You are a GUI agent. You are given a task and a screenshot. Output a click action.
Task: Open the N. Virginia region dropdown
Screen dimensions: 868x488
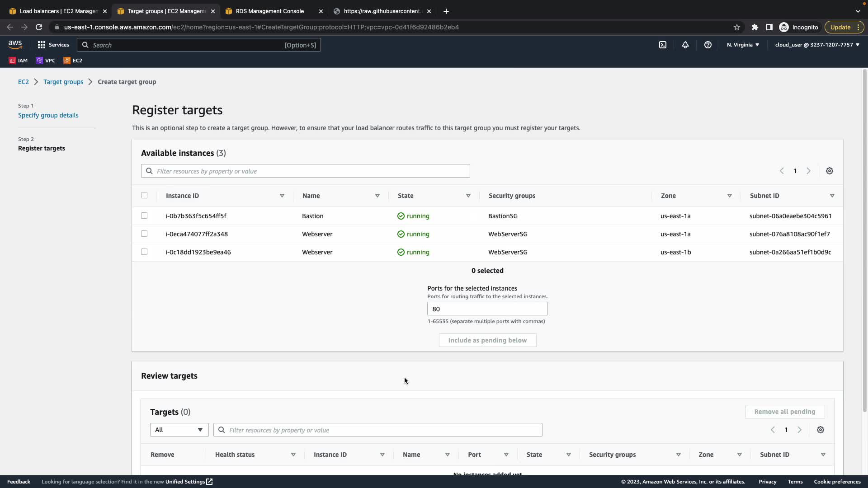pyautogui.click(x=743, y=45)
